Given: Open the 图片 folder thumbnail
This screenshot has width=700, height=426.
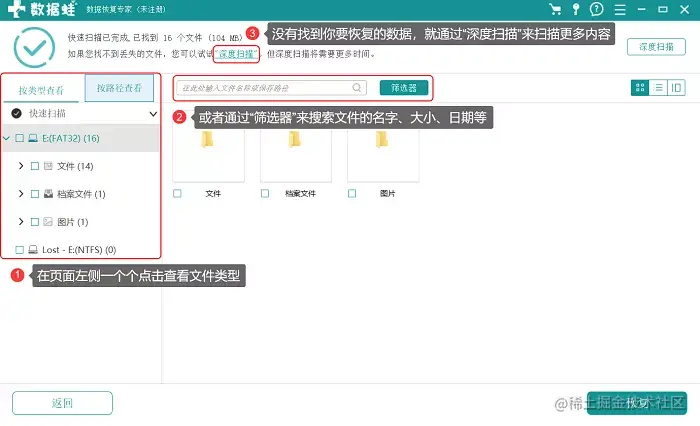Looking at the screenshot, I should (383, 156).
